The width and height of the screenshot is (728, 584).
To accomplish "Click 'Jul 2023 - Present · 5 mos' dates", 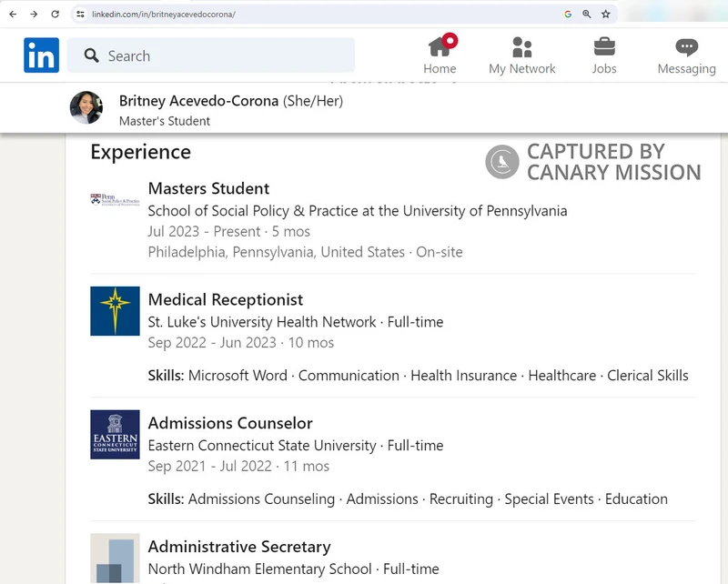I will (229, 231).
